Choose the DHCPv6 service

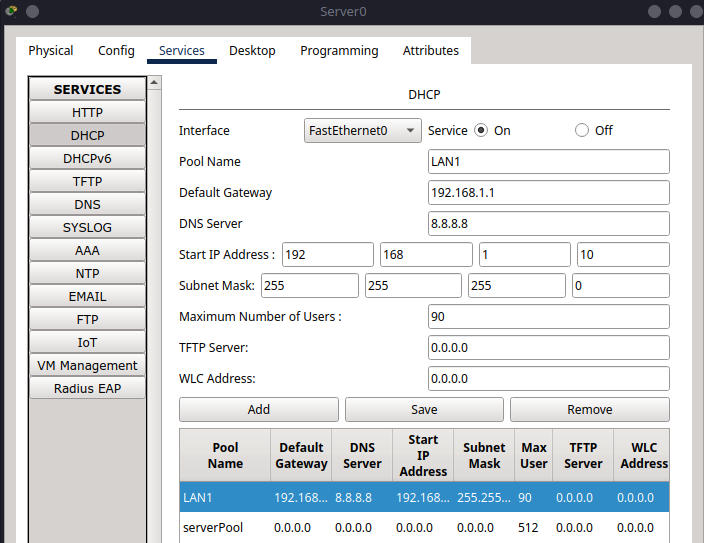(x=87, y=158)
